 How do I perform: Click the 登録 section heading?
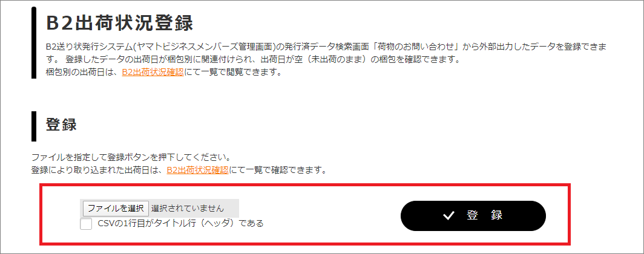(62, 125)
